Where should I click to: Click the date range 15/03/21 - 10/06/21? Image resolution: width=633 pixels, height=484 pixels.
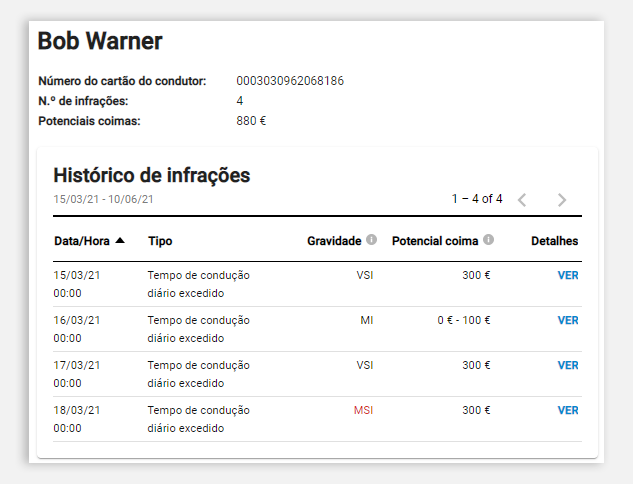pyautogui.click(x=103, y=199)
